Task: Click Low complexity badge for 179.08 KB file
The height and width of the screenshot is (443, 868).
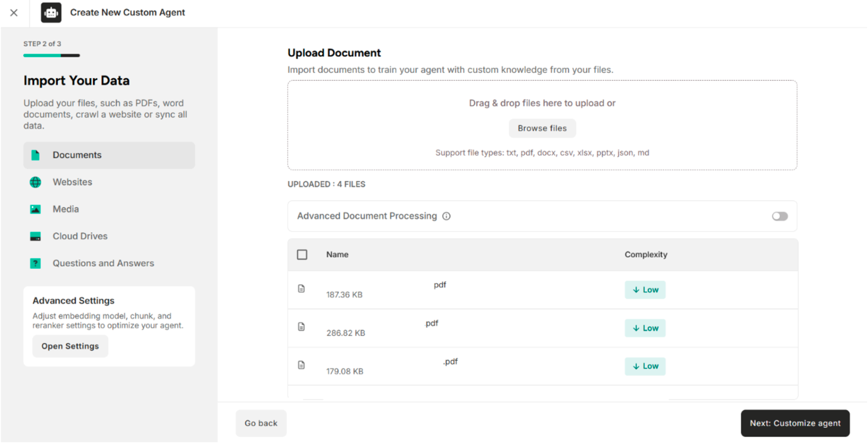Action: (645, 366)
